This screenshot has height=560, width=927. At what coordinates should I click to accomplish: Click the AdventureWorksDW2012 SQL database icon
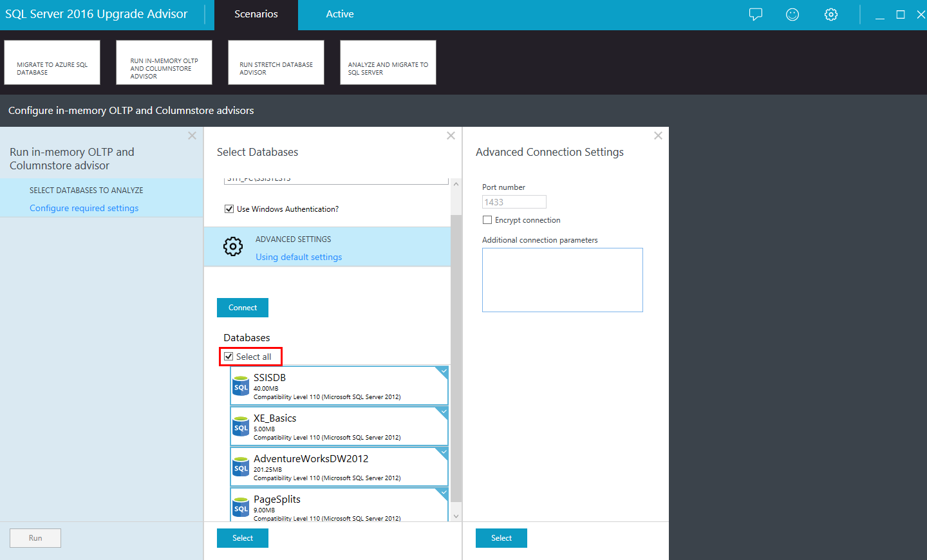click(x=240, y=467)
